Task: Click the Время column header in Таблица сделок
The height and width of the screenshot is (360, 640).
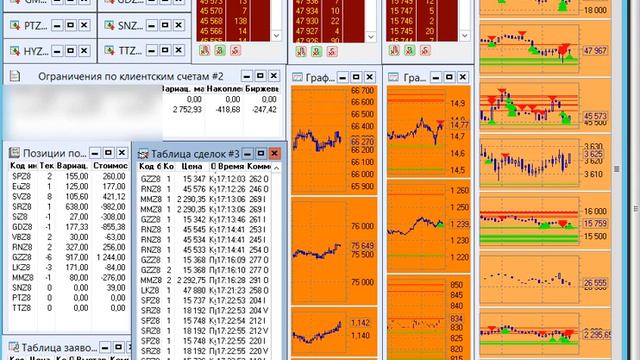Action: [231, 167]
